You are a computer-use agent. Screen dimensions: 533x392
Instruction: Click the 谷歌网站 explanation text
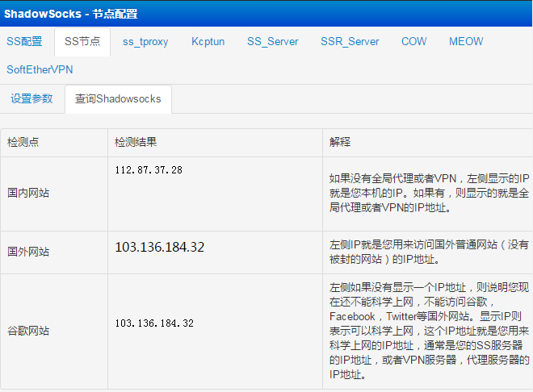point(429,331)
